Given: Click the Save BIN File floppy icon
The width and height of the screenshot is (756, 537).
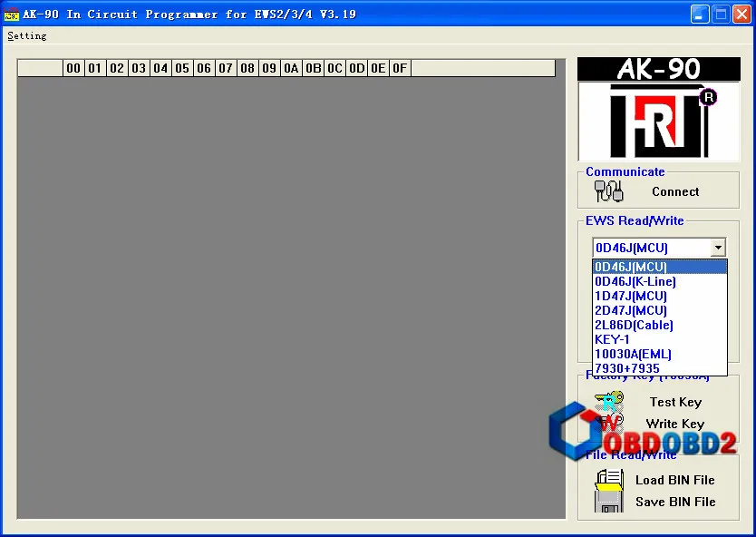Looking at the screenshot, I should 609,502.
